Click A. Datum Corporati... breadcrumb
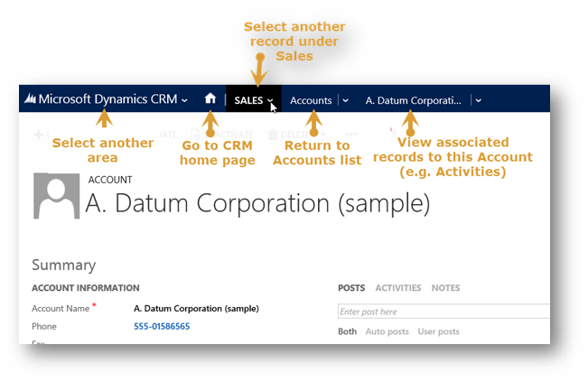 coord(414,100)
